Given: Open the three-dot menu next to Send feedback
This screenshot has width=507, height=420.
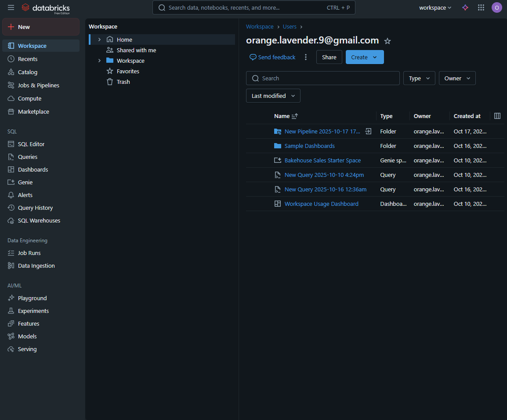Looking at the screenshot, I should (x=306, y=57).
